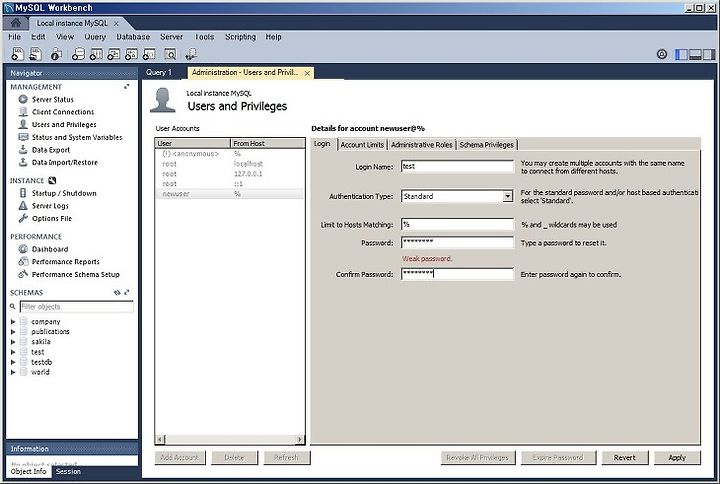The image size is (720, 484).
Task: Click the Revoke All Privileges button
Action: tap(478, 457)
